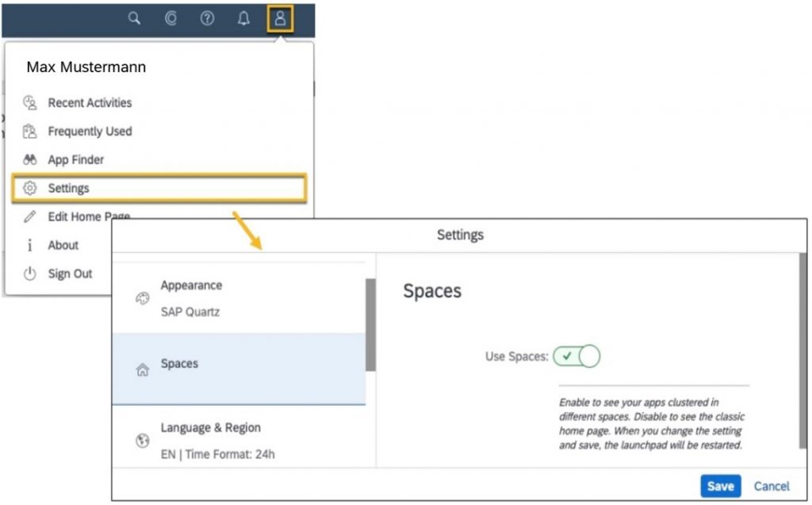Viewport: 812px width, 505px height.
Task: Click the help question mark icon
Action: [x=207, y=18]
